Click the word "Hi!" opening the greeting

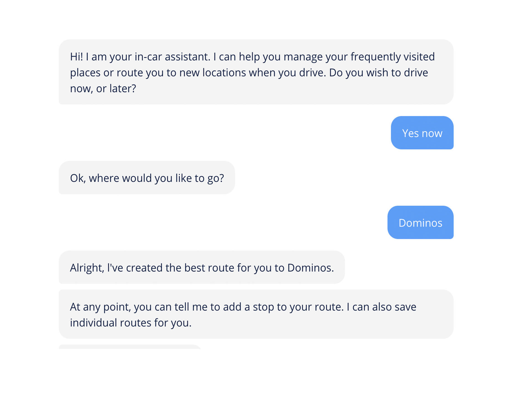(x=76, y=57)
